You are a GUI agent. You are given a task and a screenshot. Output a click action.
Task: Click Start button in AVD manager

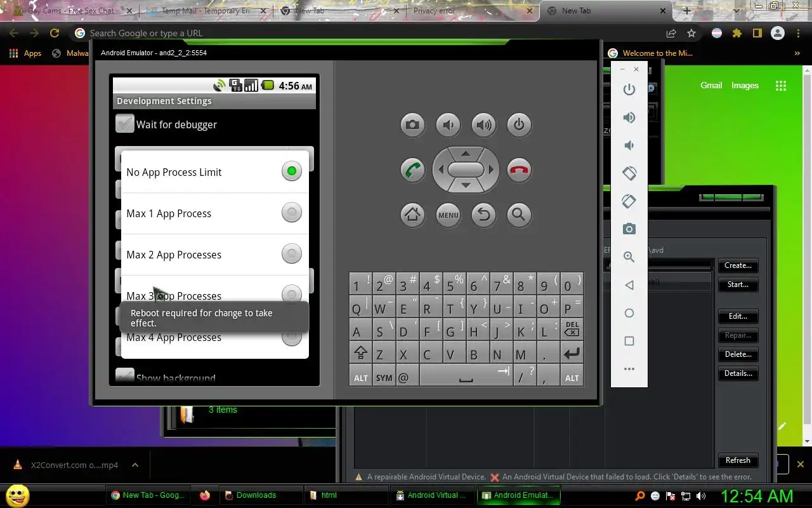pyautogui.click(x=738, y=284)
